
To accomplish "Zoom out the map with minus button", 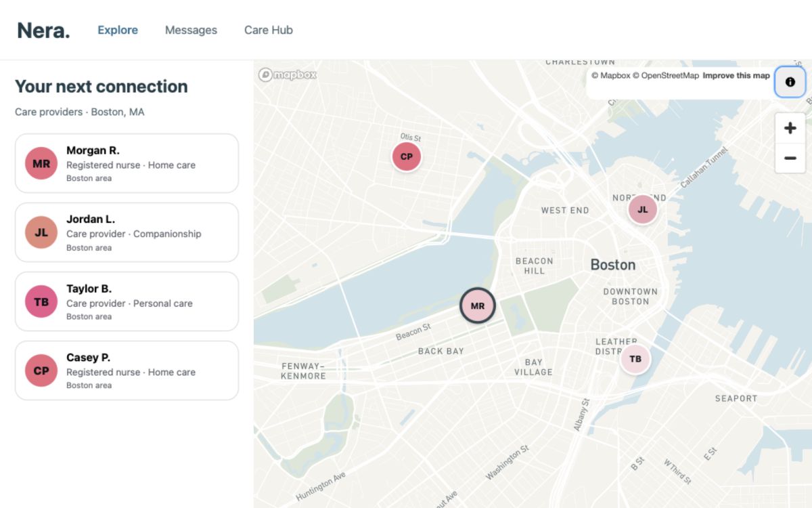I will (790, 158).
